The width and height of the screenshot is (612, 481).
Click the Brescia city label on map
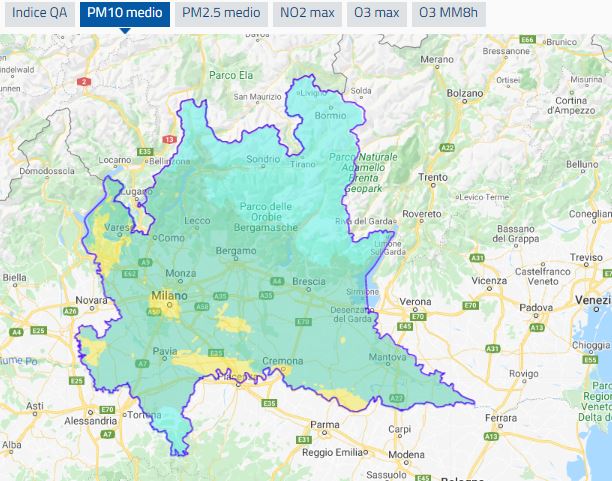click(309, 282)
